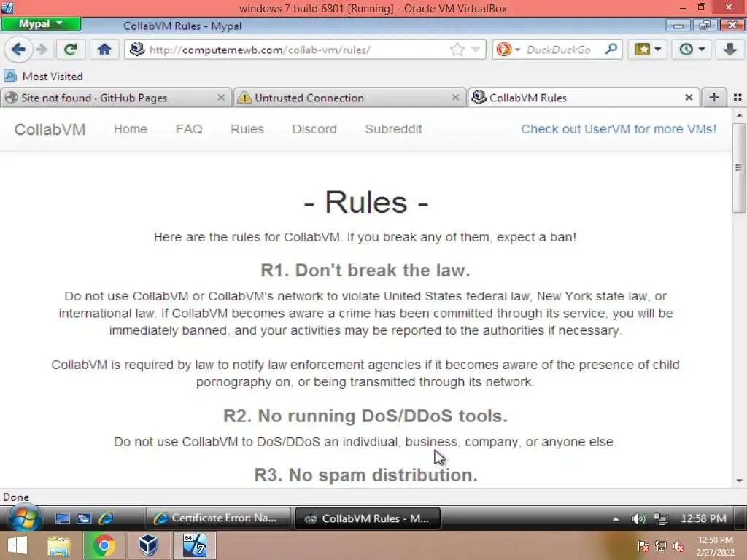
Task: Open host clock 2/27/2022
Action: click(715, 546)
